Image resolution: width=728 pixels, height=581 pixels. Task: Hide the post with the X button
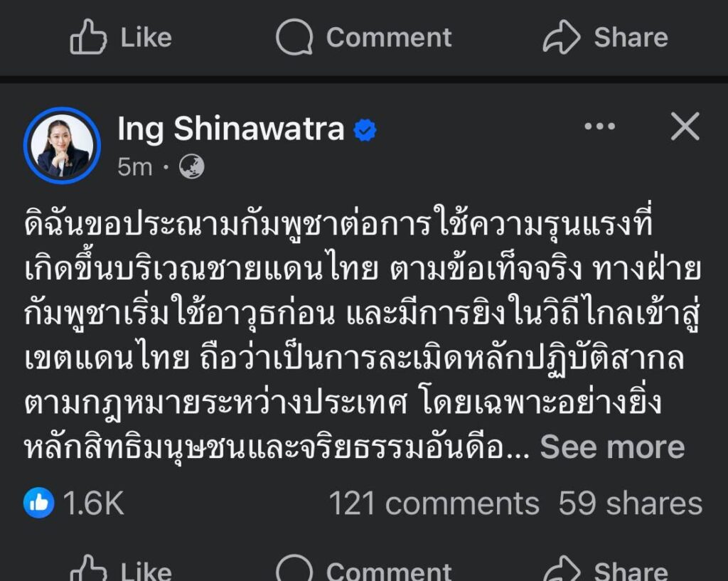point(685,127)
